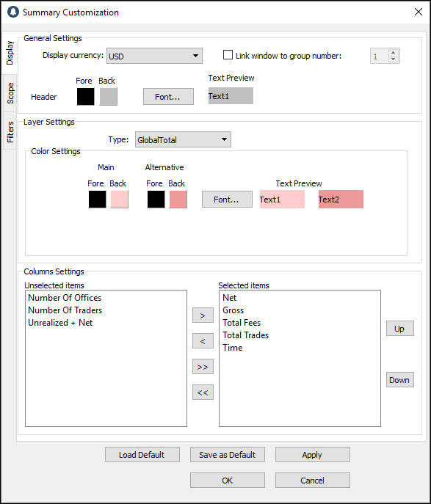The height and width of the screenshot is (504, 431).
Task: Click the group number down spinner arrow
Action: [393, 59]
